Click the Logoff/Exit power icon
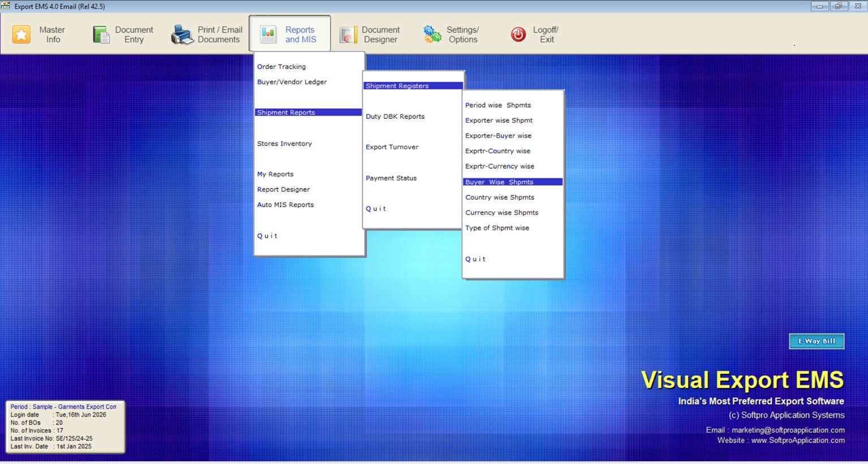This screenshot has height=464, width=868. 518,35
